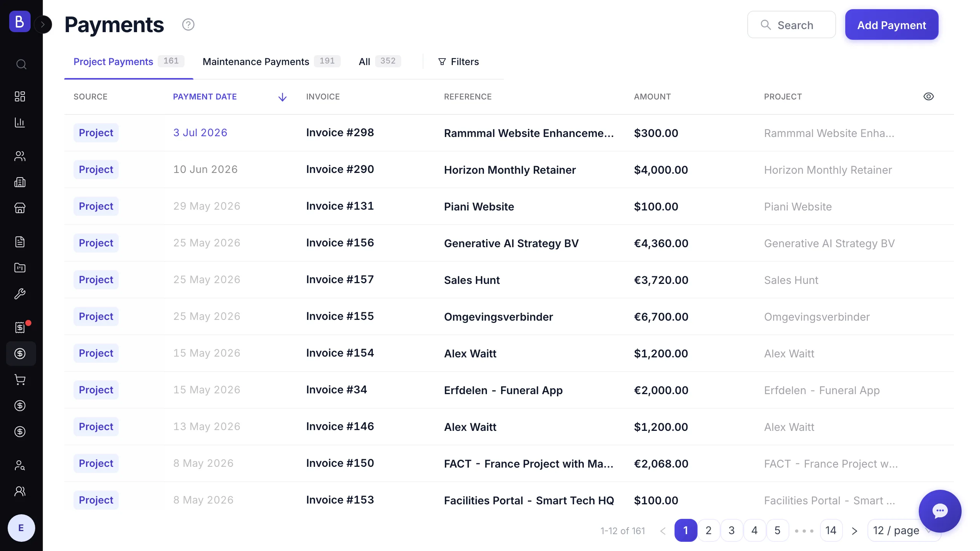Click the B app logo
The height and width of the screenshot is (551, 980).
(20, 21)
